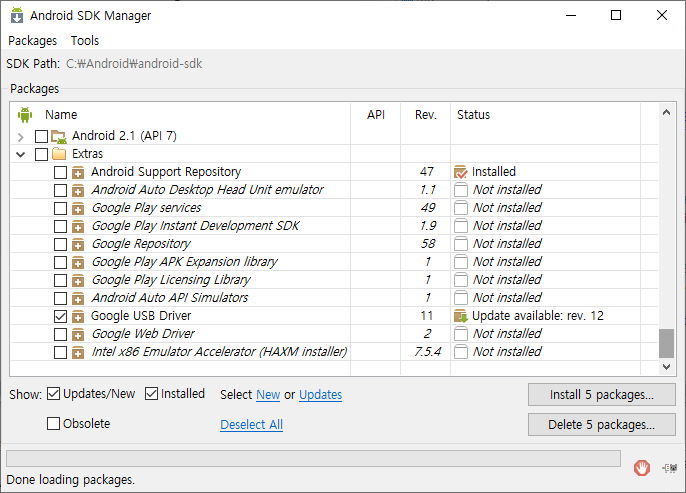This screenshot has height=493, width=686.
Task: Click the Android 2.1 (API 7) folder icon
Action: 59,136
